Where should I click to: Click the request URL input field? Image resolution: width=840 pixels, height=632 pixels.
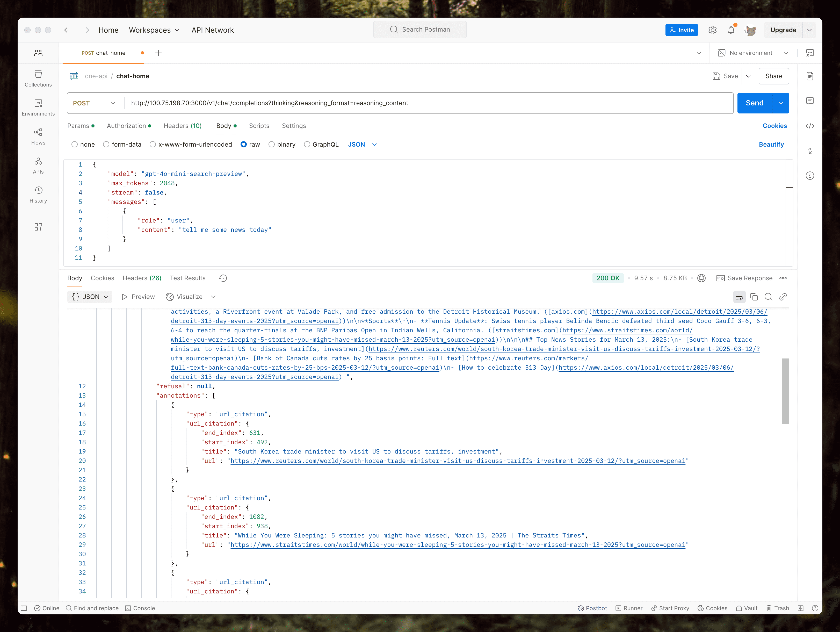tap(418, 103)
